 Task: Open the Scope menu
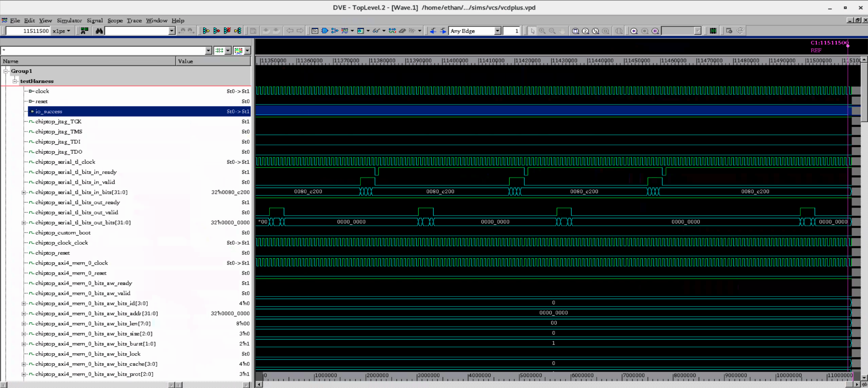[x=115, y=20]
